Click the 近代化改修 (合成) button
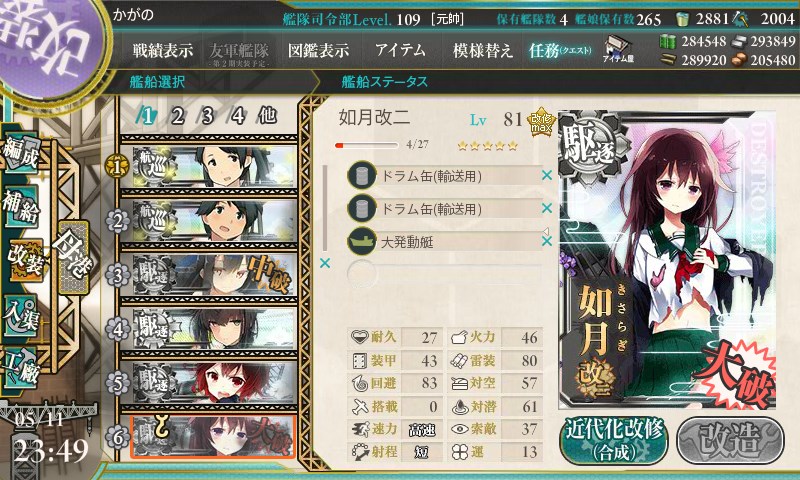800x480 pixels. pyautogui.click(x=614, y=440)
